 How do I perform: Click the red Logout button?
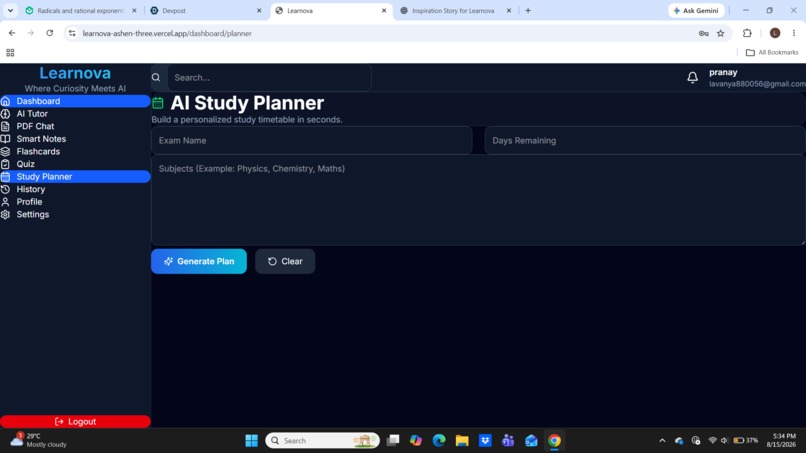click(x=75, y=422)
